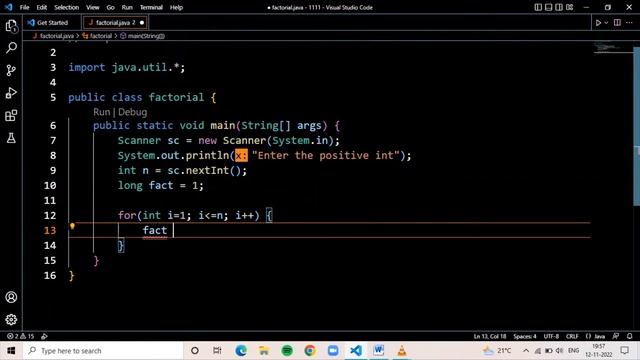640x360 pixels.
Task: Open Microsoft Edge from taskbar
Action: [x=241, y=351]
